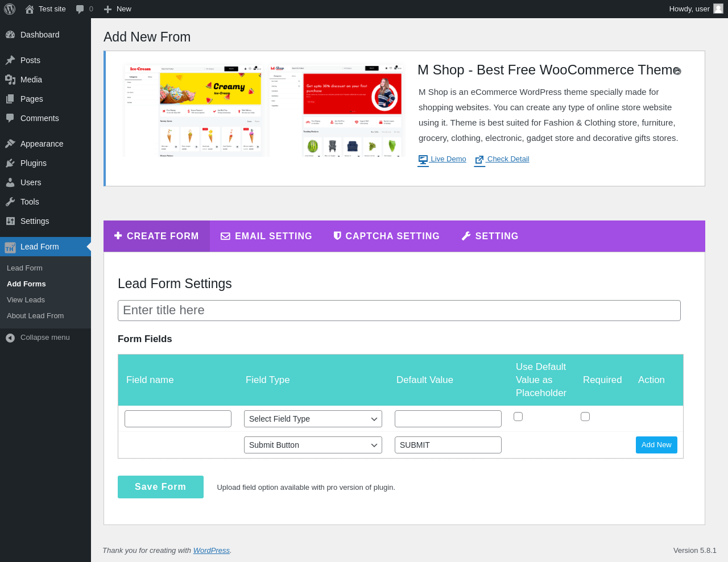Click the WordPress logo icon
The width and height of the screenshot is (728, 562).
point(10,9)
